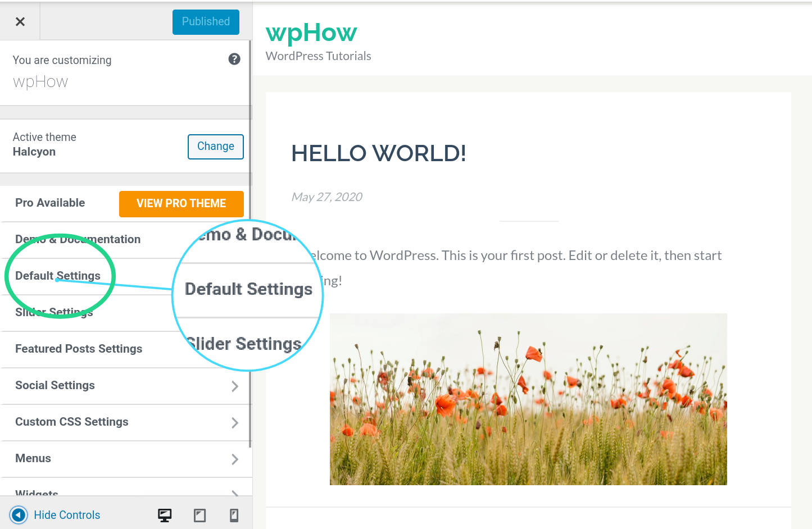812x529 pixels.
Task: Open Demo & Documentation
Action: coord(78,239)
